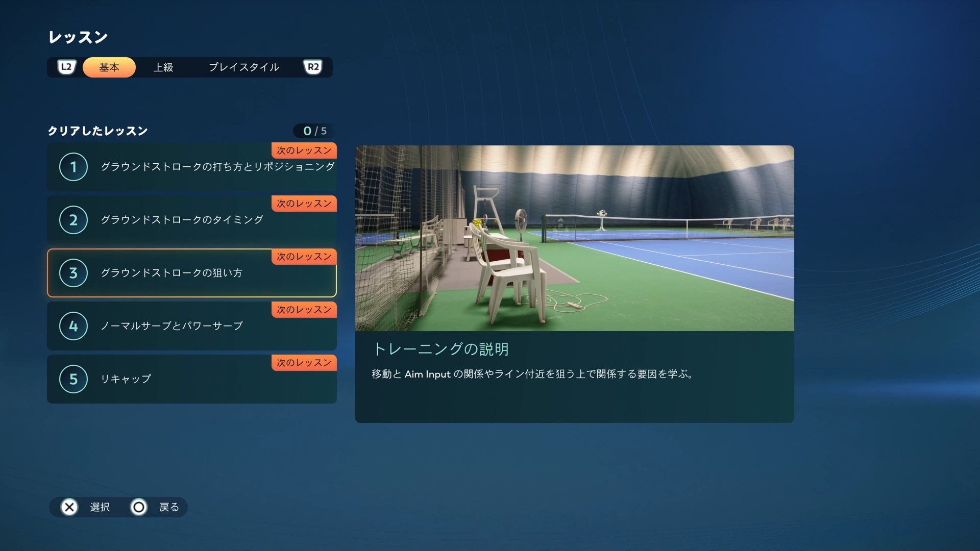Switch to the 上級 tab
This screenshot has height=551, width=980.
point(163,67)
